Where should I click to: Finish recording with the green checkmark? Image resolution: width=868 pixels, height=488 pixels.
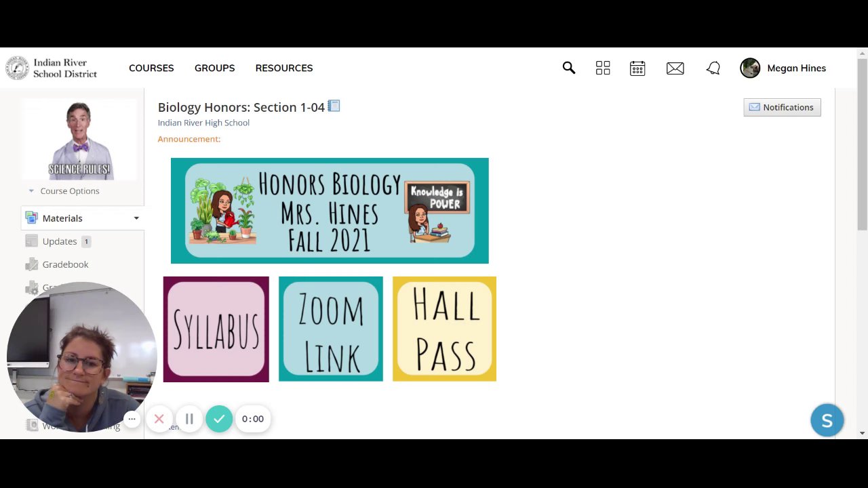click(219, 419)
